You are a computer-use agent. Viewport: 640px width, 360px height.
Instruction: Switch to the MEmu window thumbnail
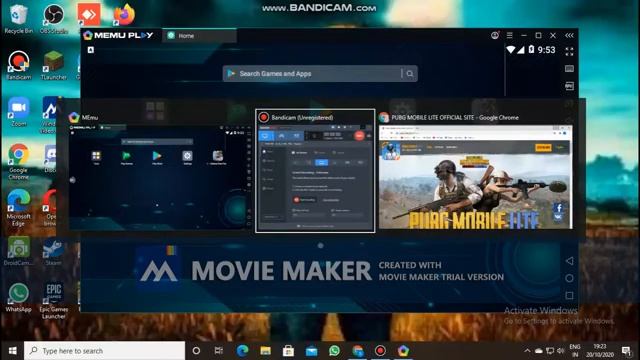point(160,171)
